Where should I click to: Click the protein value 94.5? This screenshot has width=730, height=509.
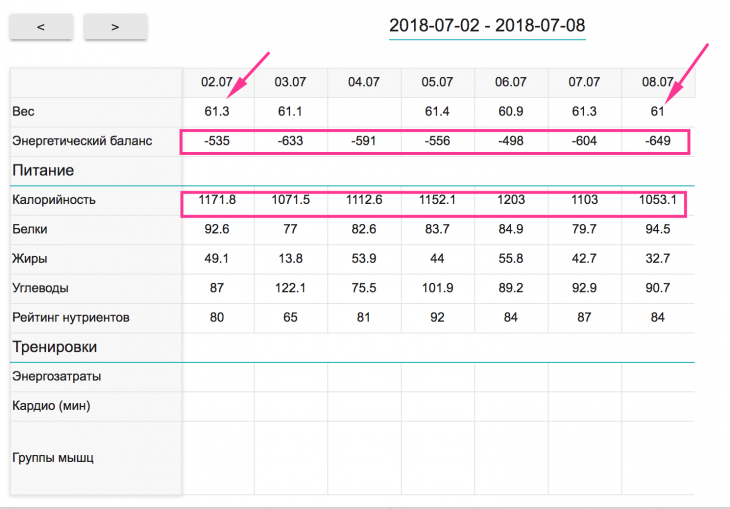click(x=657, y=229)
